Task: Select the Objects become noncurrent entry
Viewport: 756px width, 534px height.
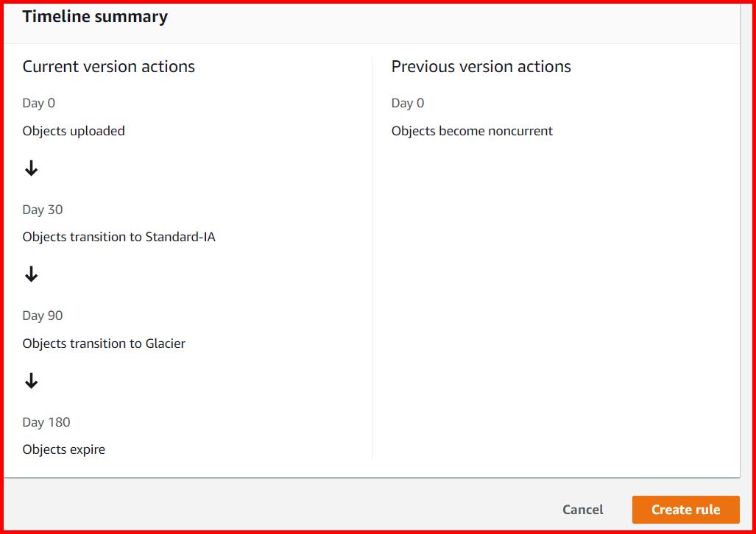Action: point(471,131)
